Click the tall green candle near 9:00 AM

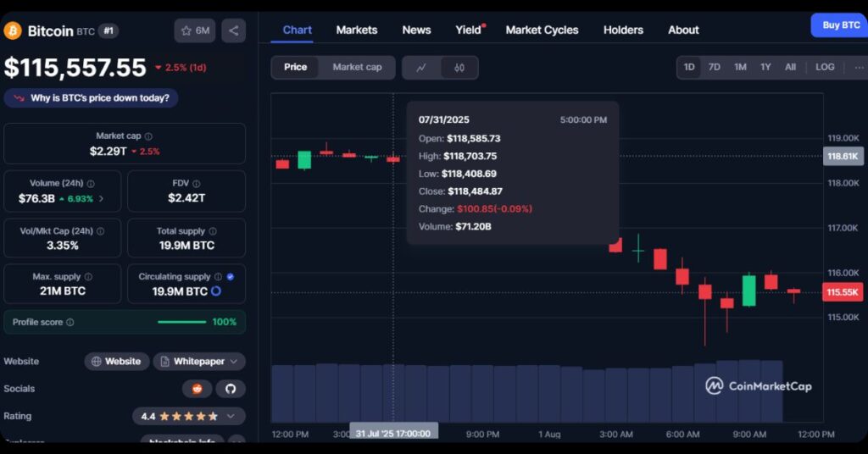coord(749,290)
